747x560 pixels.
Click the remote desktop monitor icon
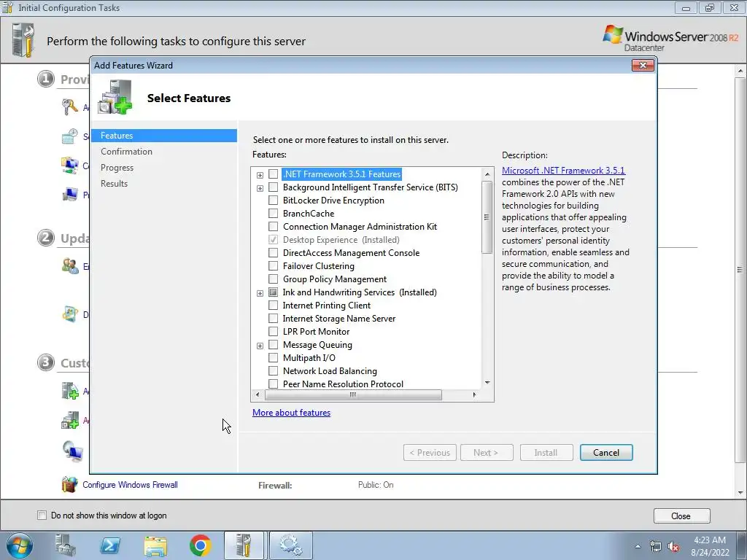coord(72,451)
